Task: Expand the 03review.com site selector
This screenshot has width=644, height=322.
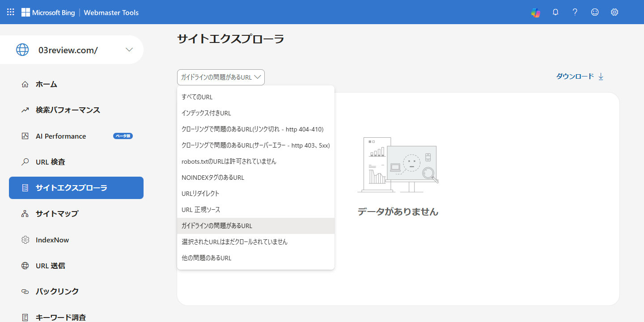Action: coord(129,50)
